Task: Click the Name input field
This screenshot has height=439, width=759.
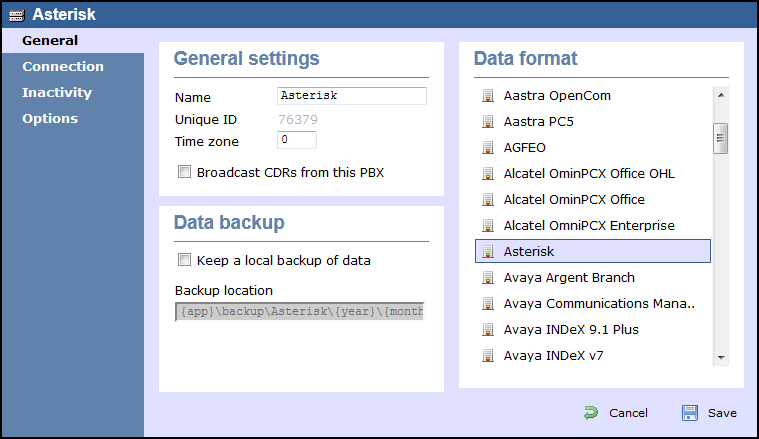Action: [x=352, y=96]
